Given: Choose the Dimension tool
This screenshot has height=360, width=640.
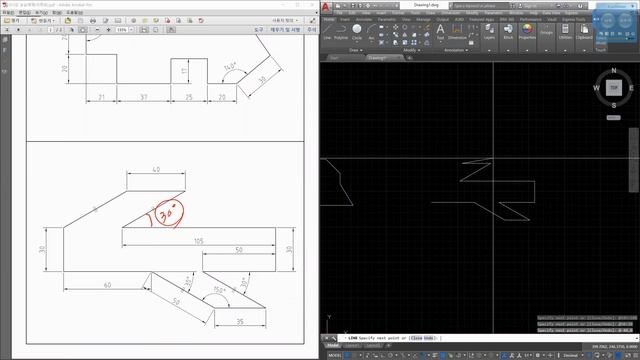Looking at the screenshot, I should [x=457, y=31].
